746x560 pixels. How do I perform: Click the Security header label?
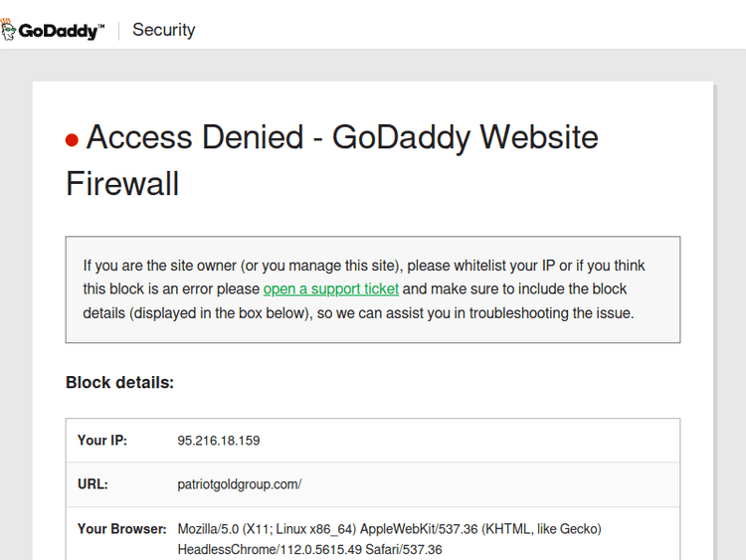163,30
